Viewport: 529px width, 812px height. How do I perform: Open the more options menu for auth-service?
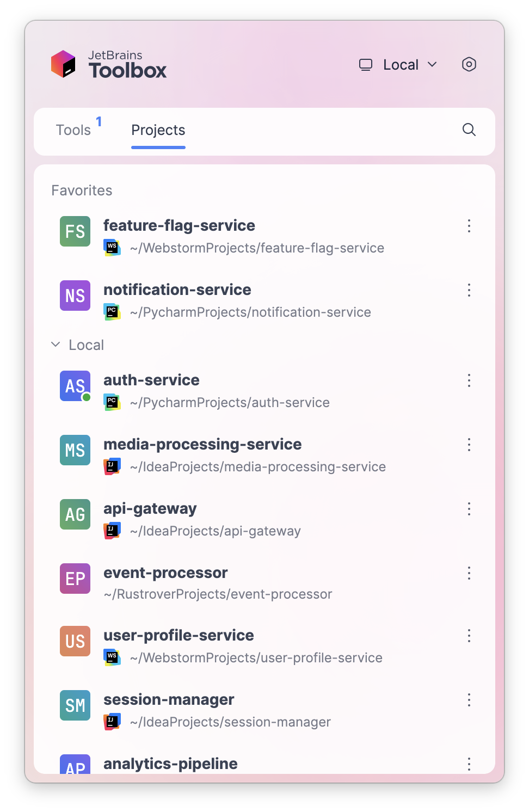(469, 380)
